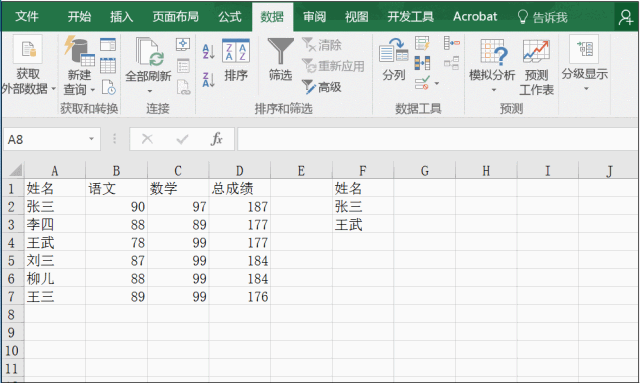Click Reapply filter (重新应用)
The width and height of the screenshot is (640, 383).
333,66
